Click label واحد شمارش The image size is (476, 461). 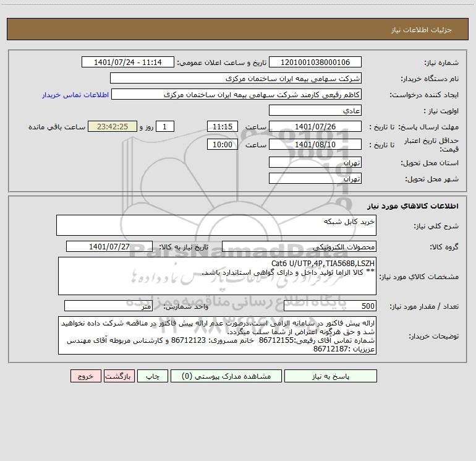(x=186, y=307)
